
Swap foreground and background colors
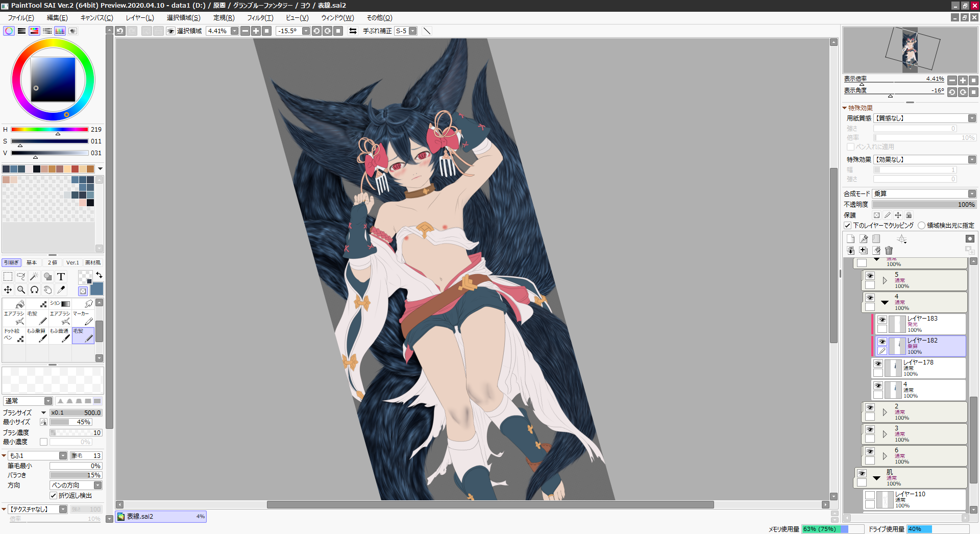click(x=99, y=275)
